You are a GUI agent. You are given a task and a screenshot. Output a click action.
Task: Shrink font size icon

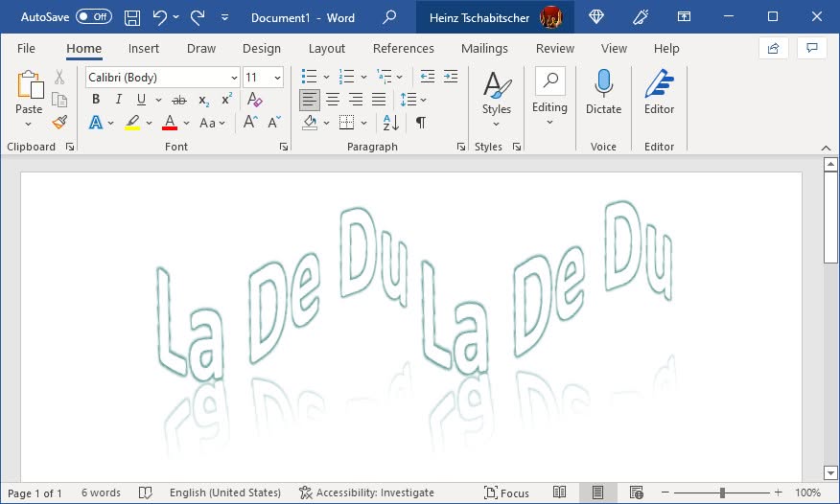click(x=274, y=123)
